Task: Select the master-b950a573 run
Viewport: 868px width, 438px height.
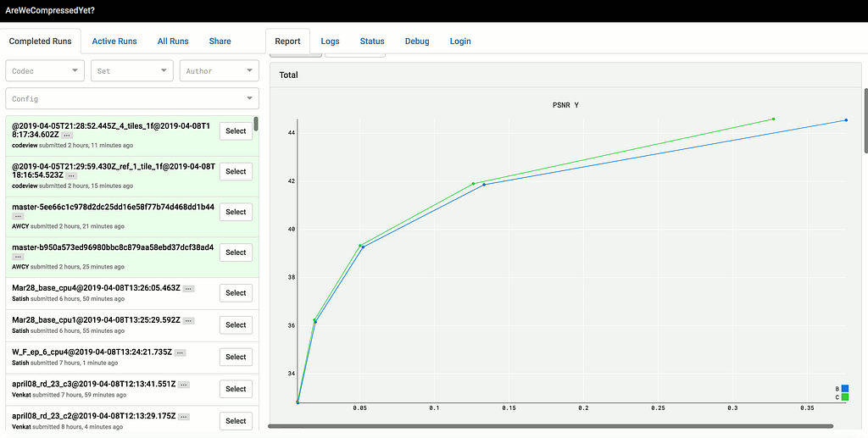Action: tap(236, 252)
